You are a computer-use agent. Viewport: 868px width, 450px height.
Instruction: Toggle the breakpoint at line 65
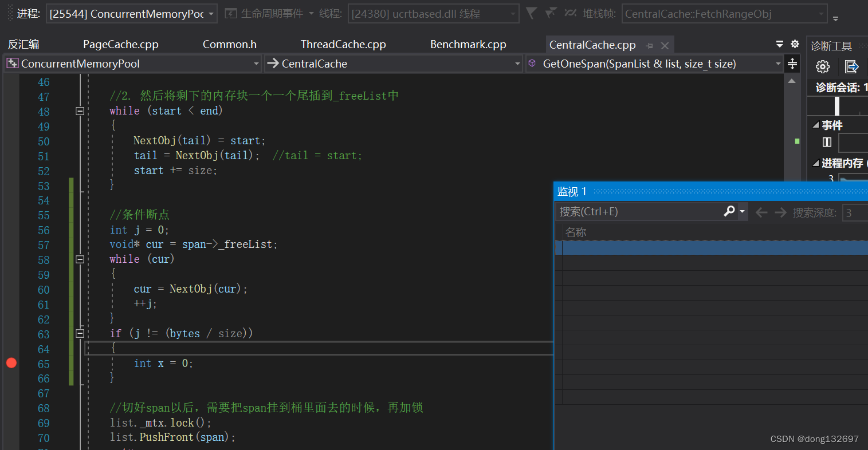click(x=11, y=363)
